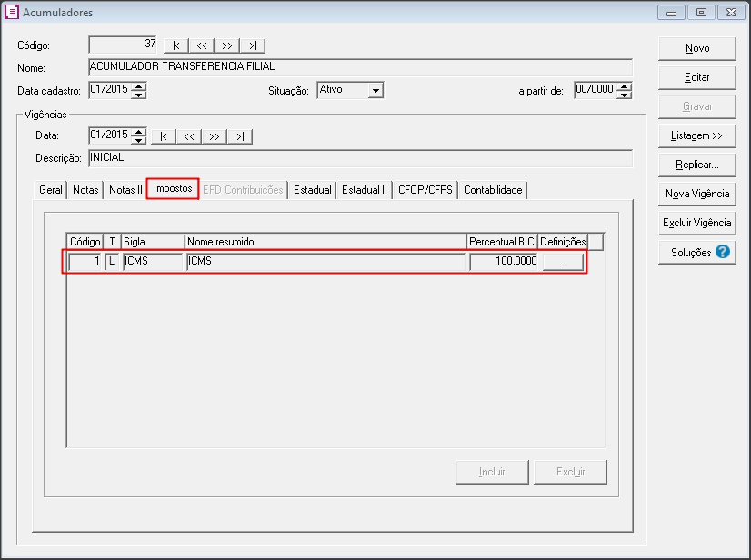Open the Situação dropdown

pos(376,90)
